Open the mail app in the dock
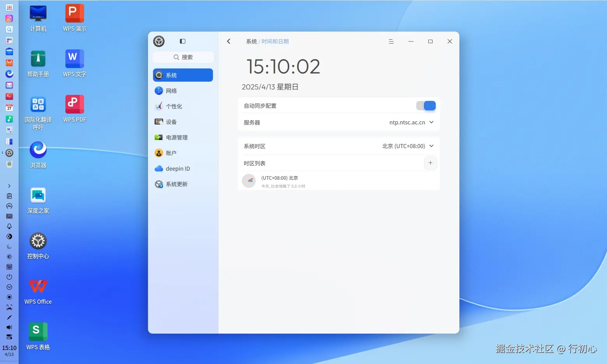607x364 pixels. 9,85
